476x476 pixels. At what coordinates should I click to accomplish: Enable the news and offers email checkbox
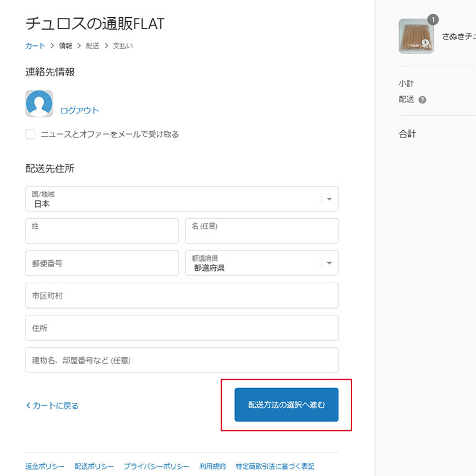[30, 134]
